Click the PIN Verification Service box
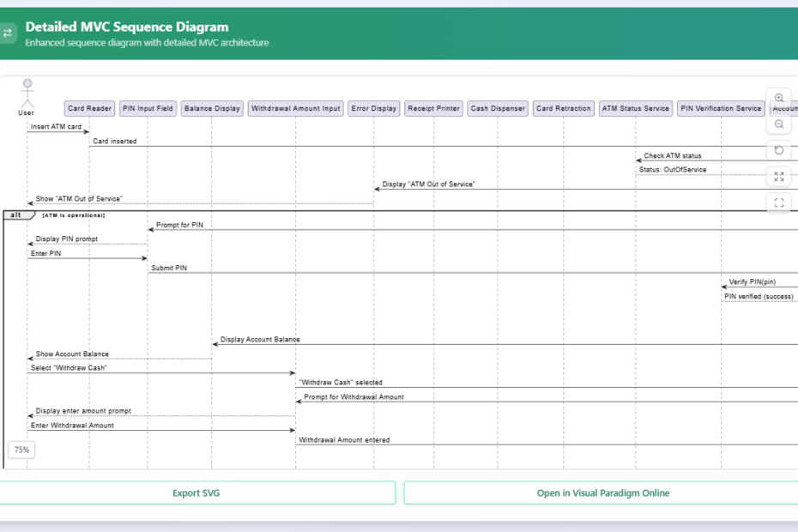 point(721,108)
